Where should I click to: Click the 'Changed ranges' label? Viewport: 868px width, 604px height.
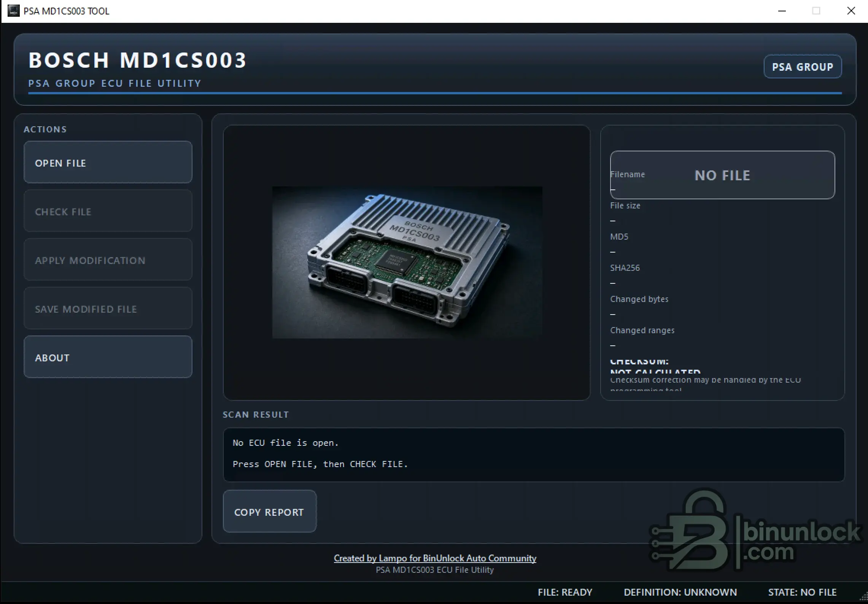[x=642, y=331]
